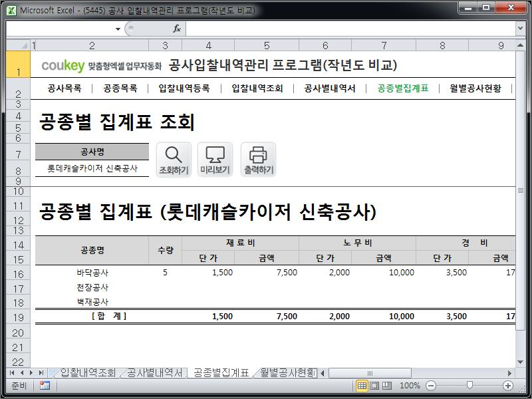532x399 pixels.
Task: Click the Excel application icon in title bar
Action: pyautogui.click(x=11, y=11)
